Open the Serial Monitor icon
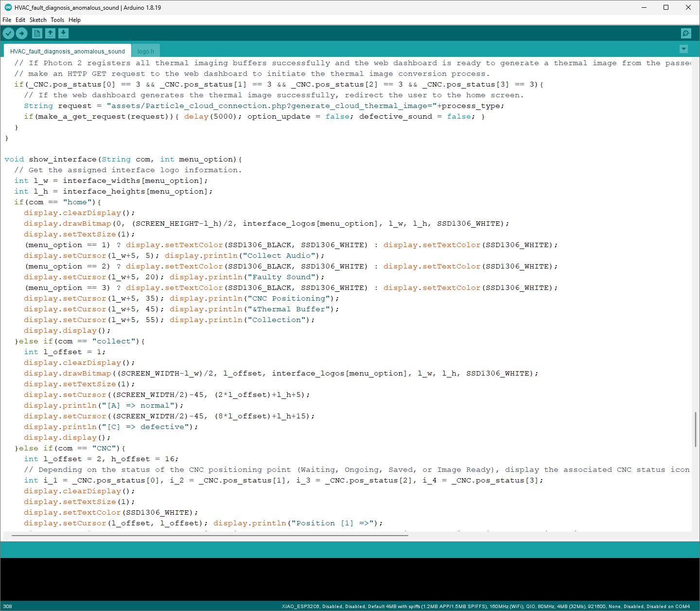700x611 pixels. pyautogui.click(x=685, y=33)
